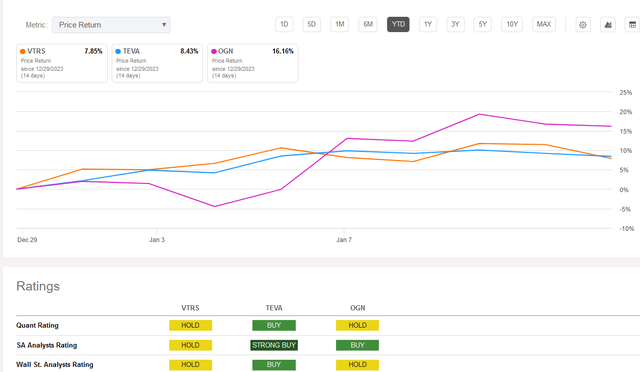Click TEVA Wall St. BUY badge
This screenshot has width=640, height=372.
274,365
